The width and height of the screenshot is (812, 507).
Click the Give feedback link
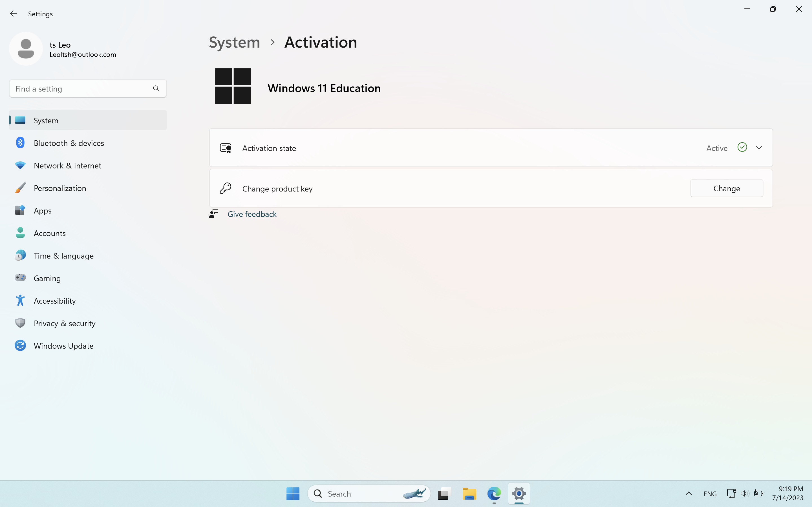252,214
